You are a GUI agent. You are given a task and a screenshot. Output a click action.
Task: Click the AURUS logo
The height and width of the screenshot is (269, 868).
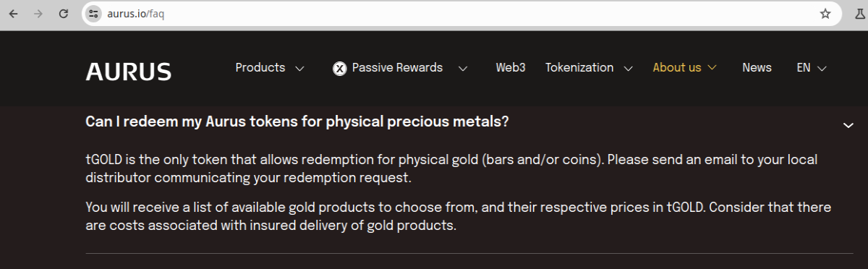point(129,72)
